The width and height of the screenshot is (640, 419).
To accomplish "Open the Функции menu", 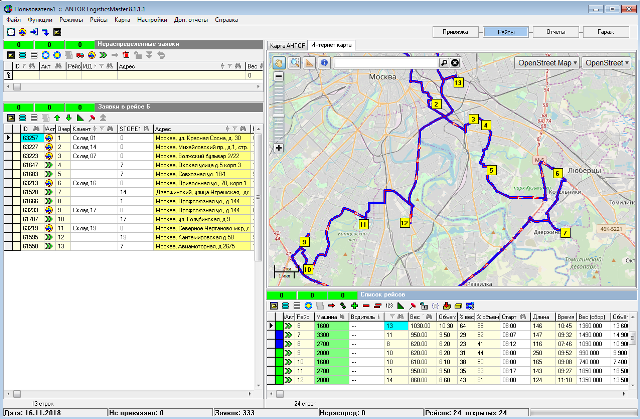I will (40, 20).
